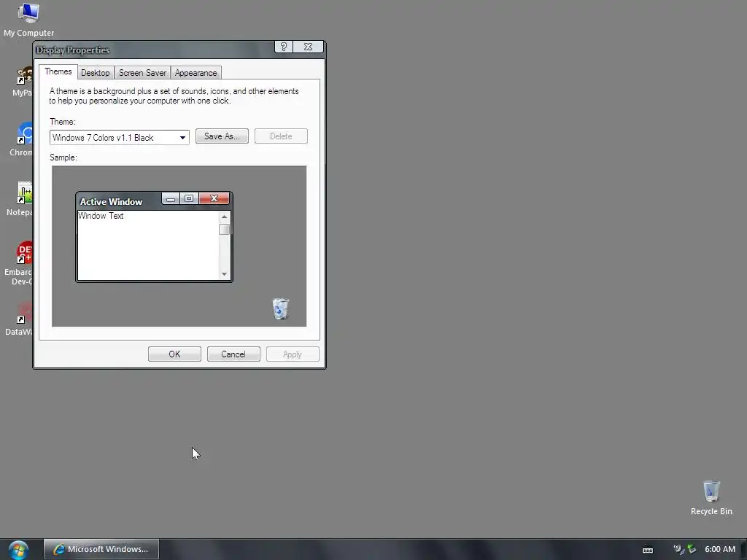Click the sample window close button
This screenshot has width=747, height=560.
[x=214, y=198]
